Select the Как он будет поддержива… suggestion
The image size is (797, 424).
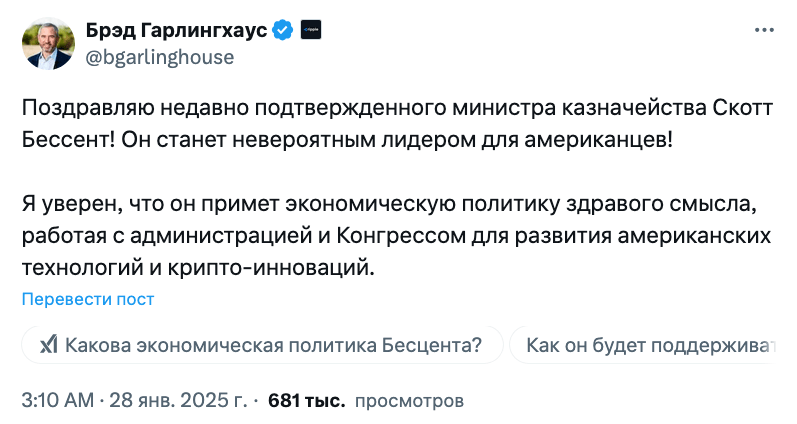[x=643, y=345]
